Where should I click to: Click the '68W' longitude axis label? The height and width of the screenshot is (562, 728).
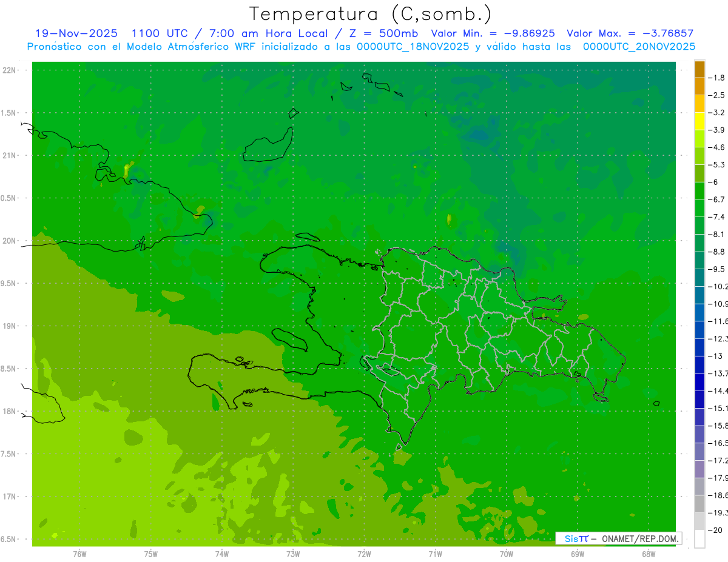[649, 554]
